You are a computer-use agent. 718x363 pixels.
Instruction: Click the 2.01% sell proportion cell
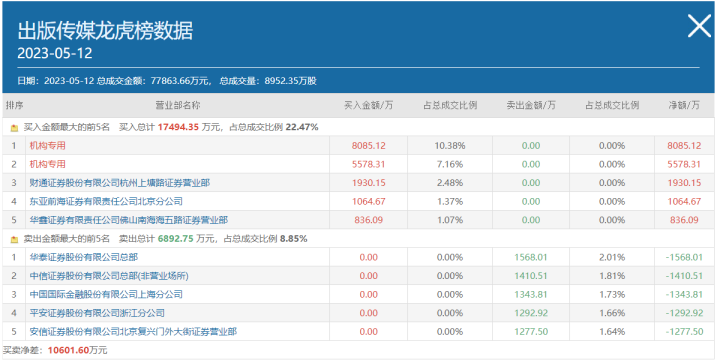coord(612,257)
